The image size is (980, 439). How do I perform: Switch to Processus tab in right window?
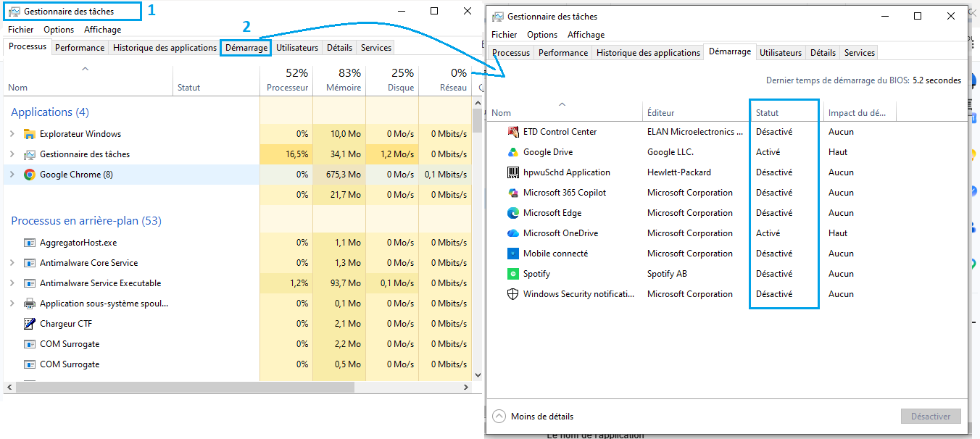click(x=511, y=53)
